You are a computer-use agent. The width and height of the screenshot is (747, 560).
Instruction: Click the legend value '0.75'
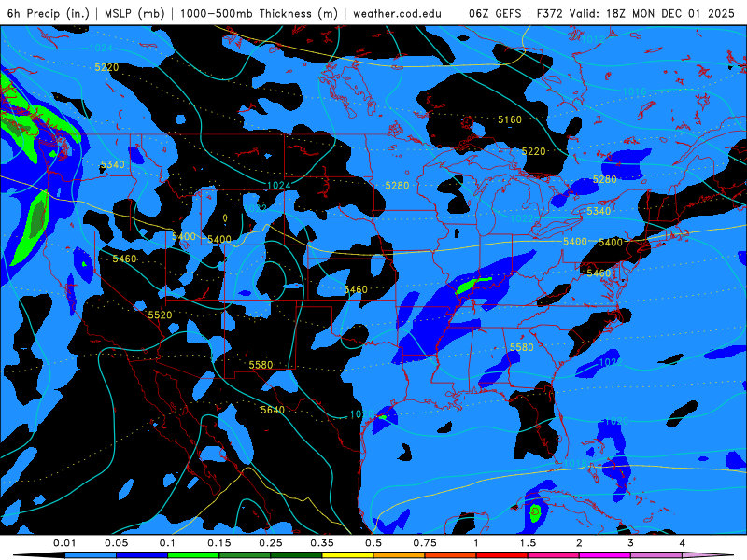pyautogui.click(x=425, y=543)
